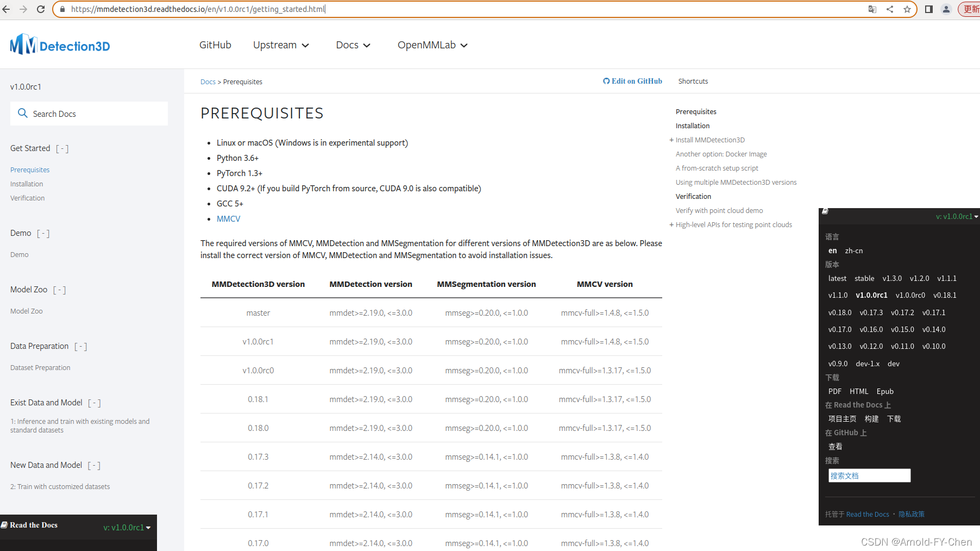The width and height of the screenshot is (980, 551).
Task: Click the browser update button
Action: coord(970,9)
